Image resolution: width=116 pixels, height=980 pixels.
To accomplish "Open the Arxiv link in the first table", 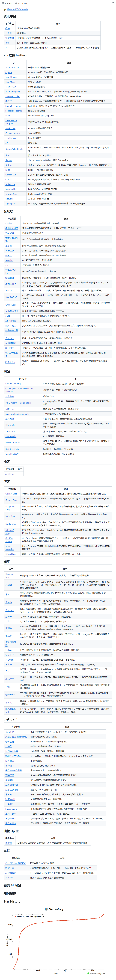I will point(8,48).
